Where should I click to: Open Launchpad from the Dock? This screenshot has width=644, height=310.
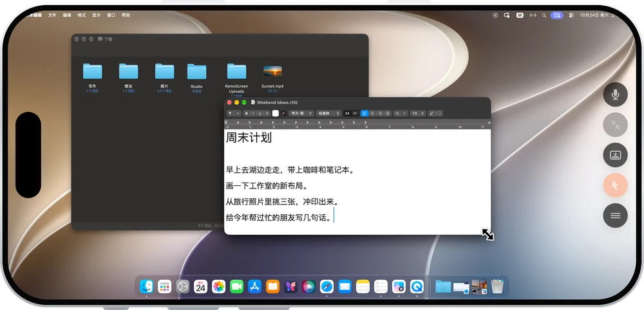tap(165, 287)
